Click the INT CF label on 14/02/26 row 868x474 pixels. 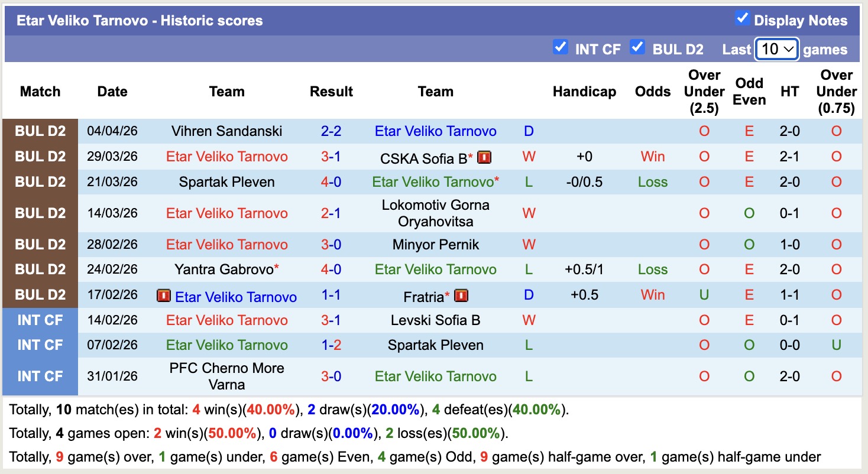click(40, 320)
